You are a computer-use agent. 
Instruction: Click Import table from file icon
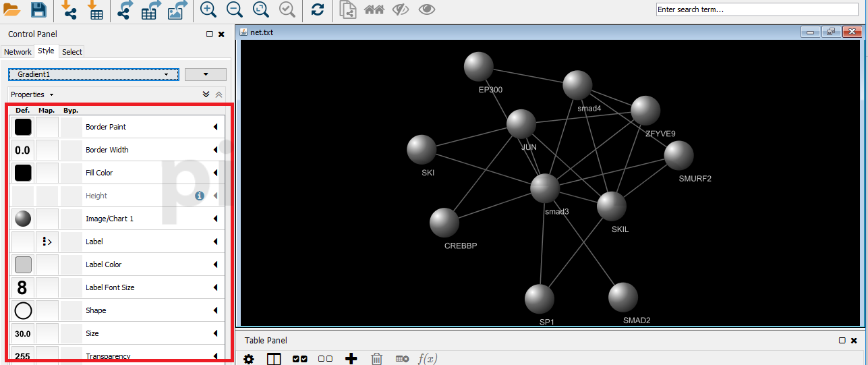pos(95,9)
